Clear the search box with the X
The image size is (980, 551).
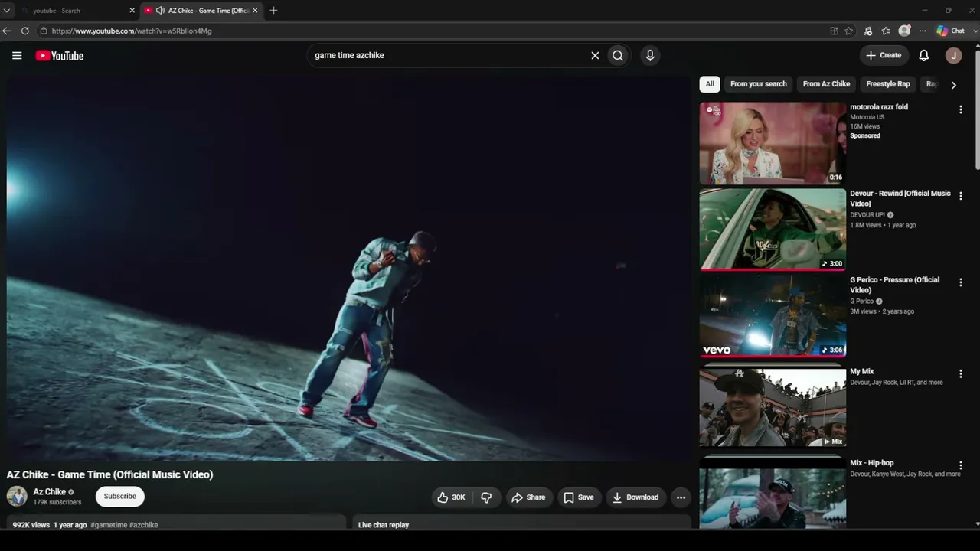click(x=595, y=55)
